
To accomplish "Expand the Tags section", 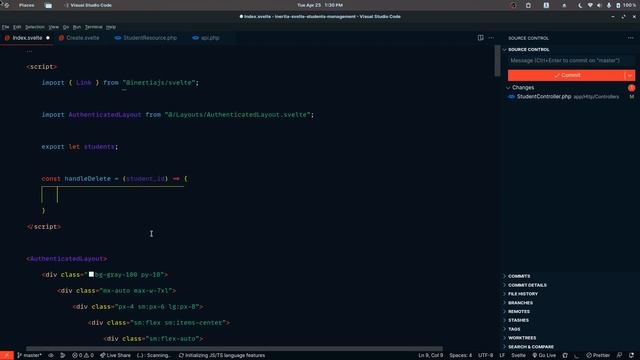I will (x=514, y=329).
